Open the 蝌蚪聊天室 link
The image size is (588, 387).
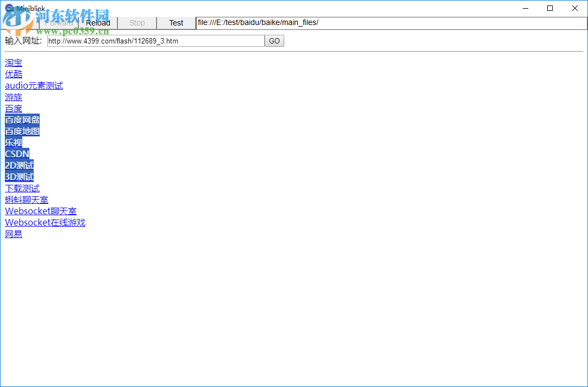point(27,199)
